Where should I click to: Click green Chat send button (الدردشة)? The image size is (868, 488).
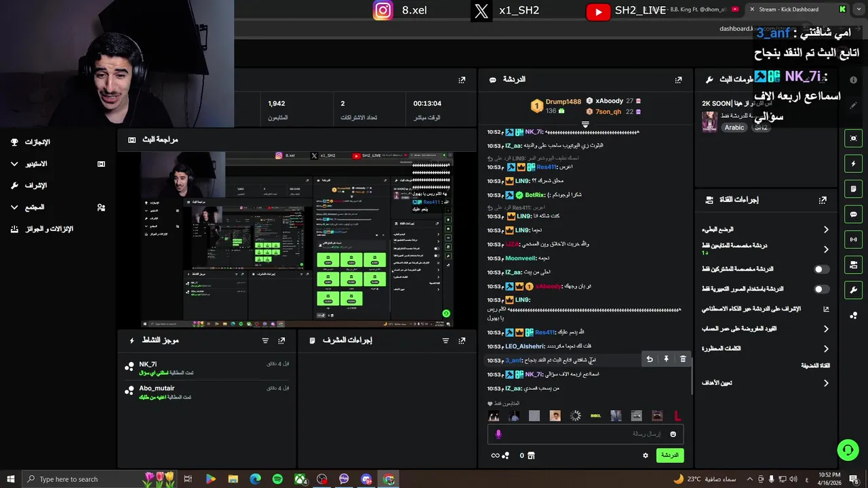(x=669, y=455)
